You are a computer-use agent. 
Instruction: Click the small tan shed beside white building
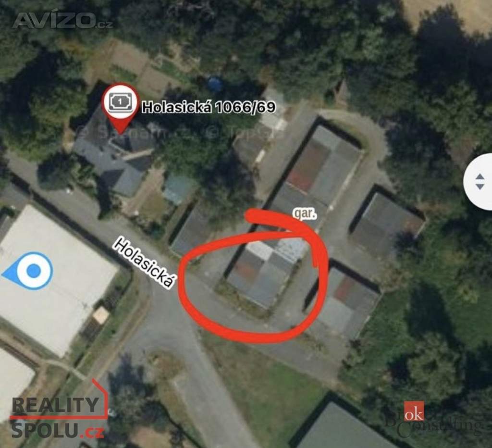click(101, 315)
